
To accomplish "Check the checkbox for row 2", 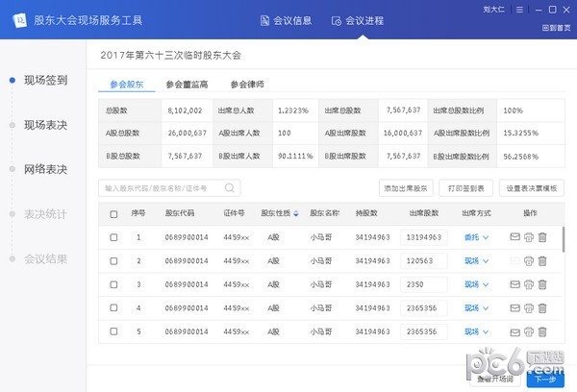I will click(113, 260).
